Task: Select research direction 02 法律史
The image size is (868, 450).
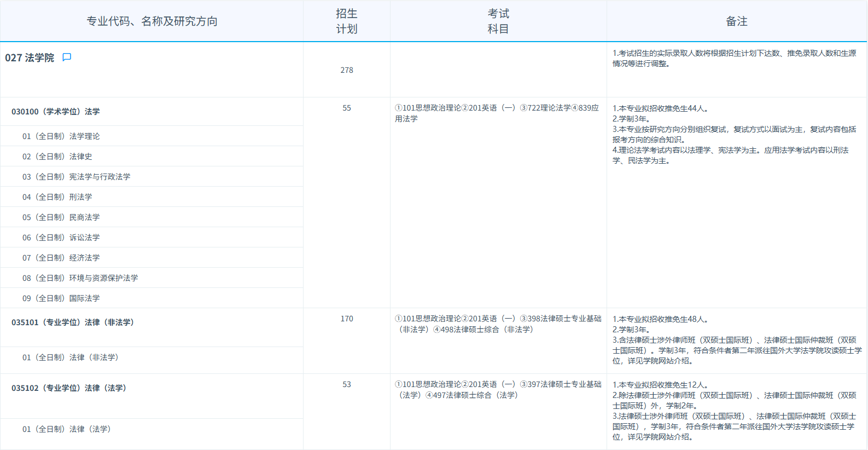Action: pyautogui.click(x=57, y=157)
